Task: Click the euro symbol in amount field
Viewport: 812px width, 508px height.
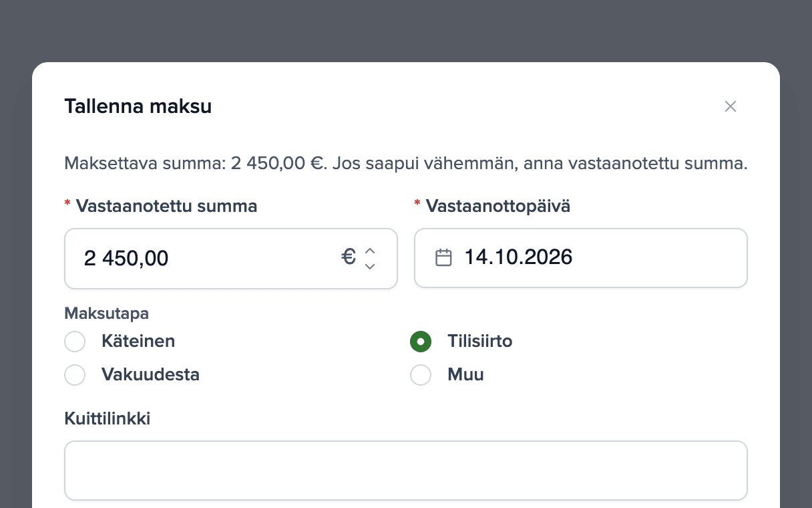Action: click(x=349, y=257)
